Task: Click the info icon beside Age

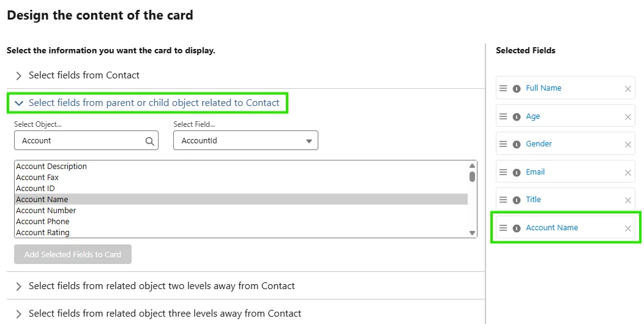Action: coord(516,116)
